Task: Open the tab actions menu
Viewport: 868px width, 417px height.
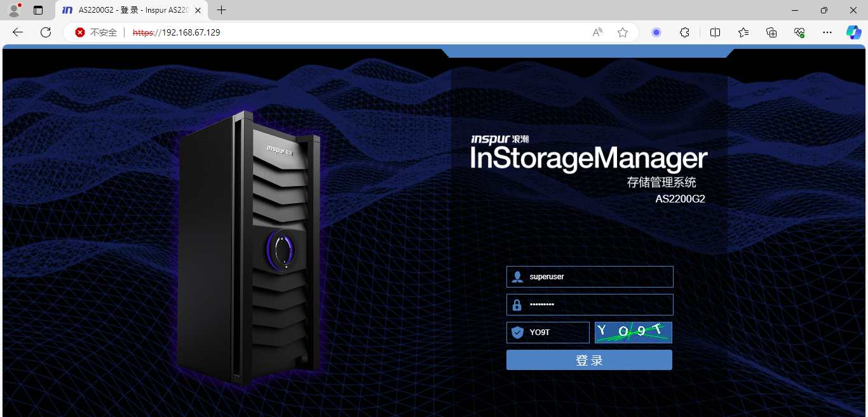Action: tap(38, 10)
